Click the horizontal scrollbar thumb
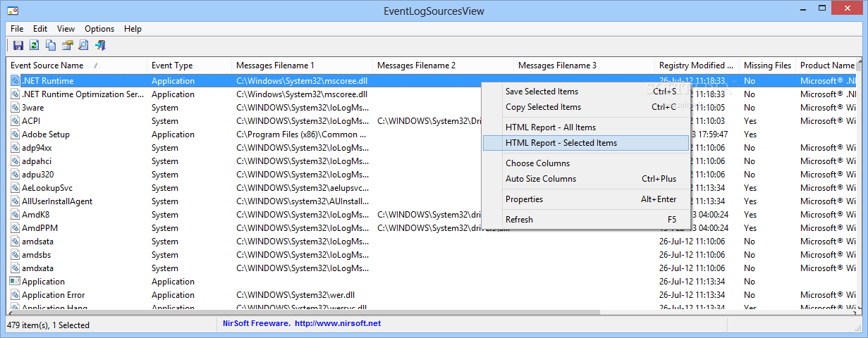 303,313
